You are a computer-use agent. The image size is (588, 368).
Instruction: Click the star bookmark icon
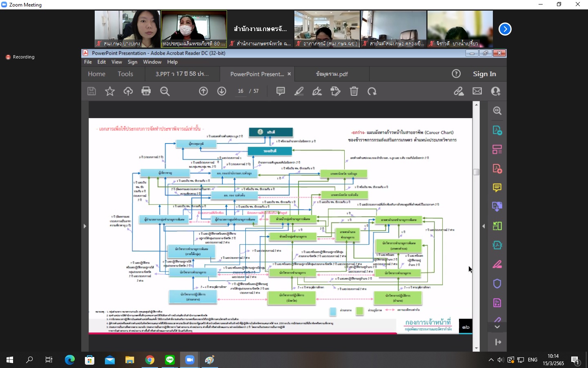tap(110, 91)
